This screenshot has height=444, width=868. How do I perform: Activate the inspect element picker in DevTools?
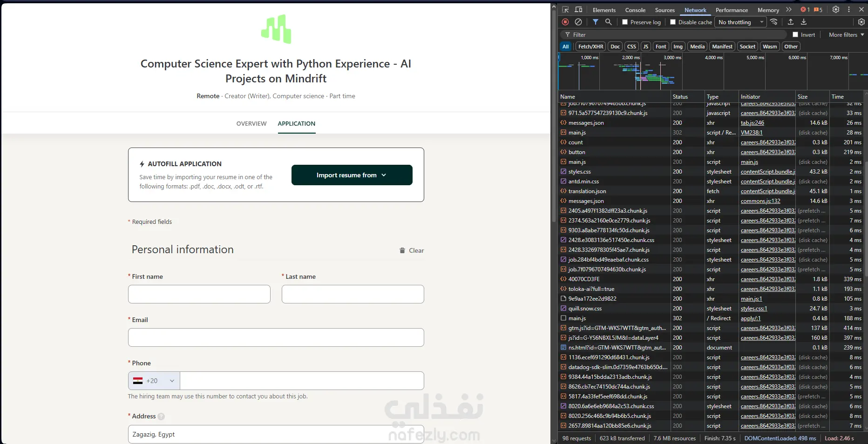[565, 10]
